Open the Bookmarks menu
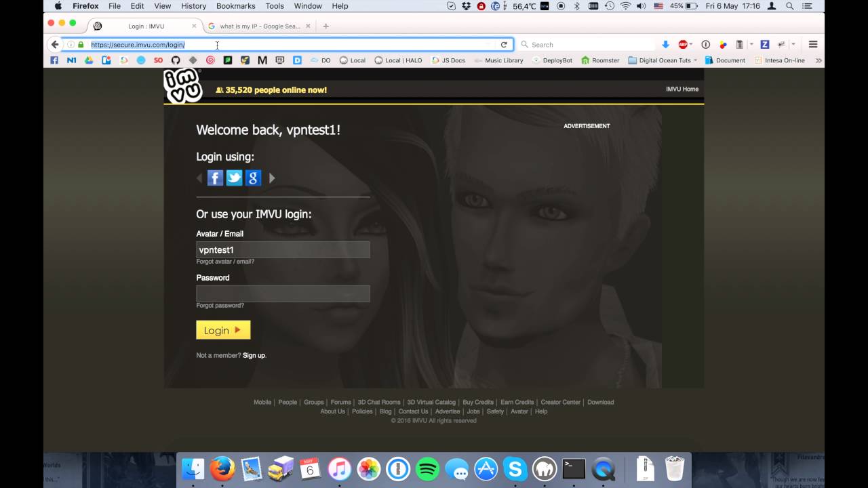 236,6
